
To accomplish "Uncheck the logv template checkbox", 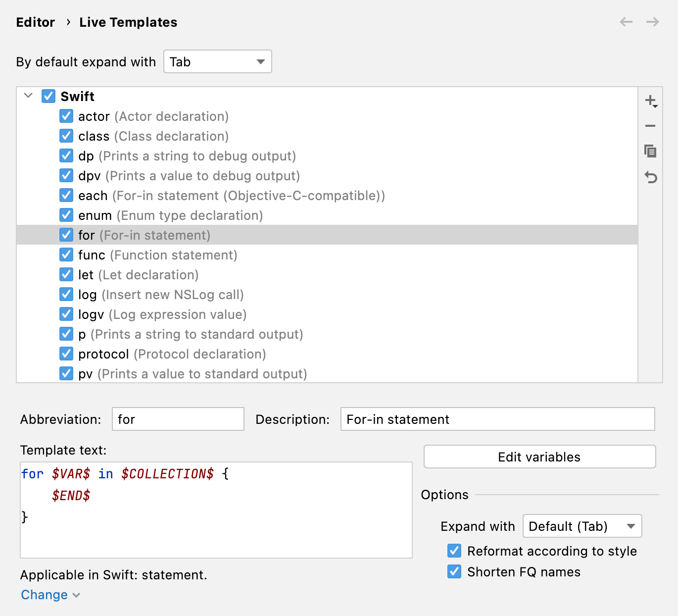I will pyautogui.click(x=66, y=314).
